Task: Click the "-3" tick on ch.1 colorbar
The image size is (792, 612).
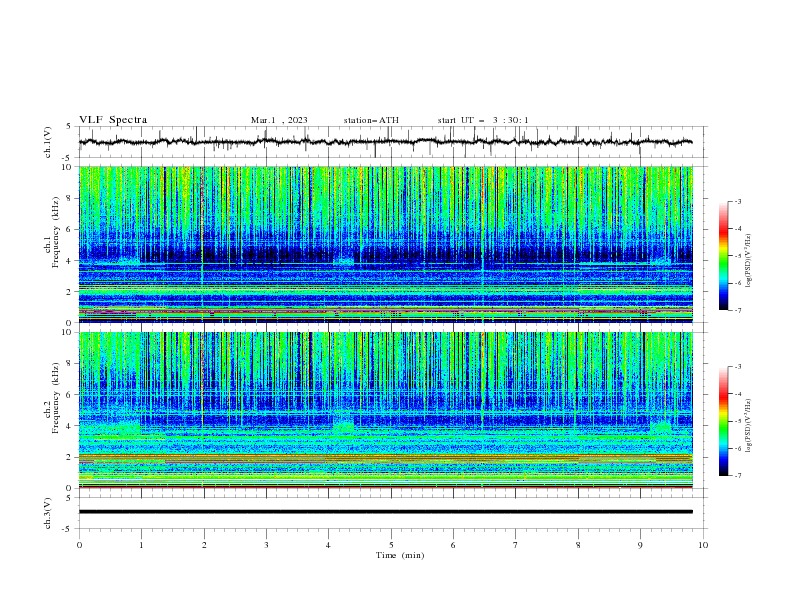Action: pos(737,201)
